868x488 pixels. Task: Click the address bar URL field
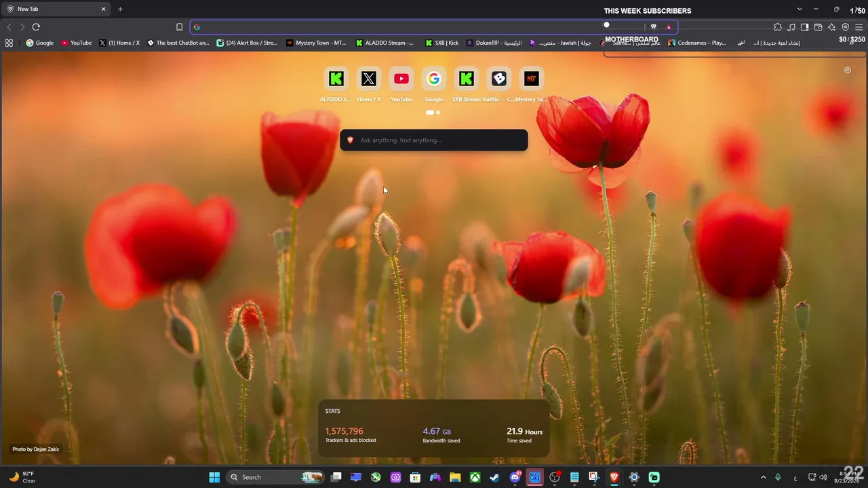(434, 27)
